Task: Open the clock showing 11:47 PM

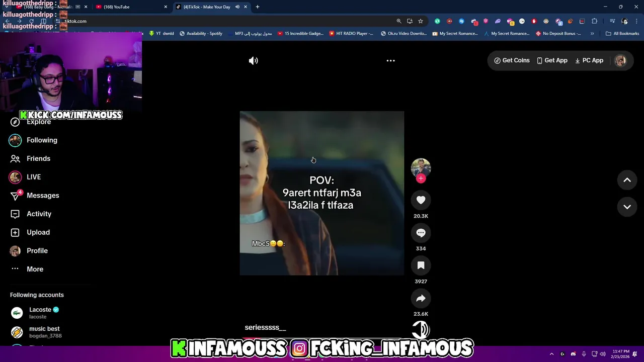Action: (621, 354)
